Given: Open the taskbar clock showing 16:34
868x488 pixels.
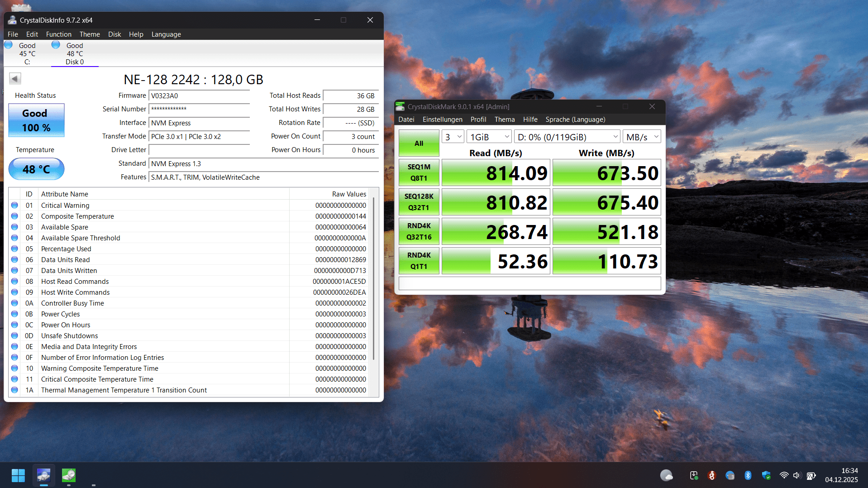Looking at the screenshot, I should pos(841,475).
